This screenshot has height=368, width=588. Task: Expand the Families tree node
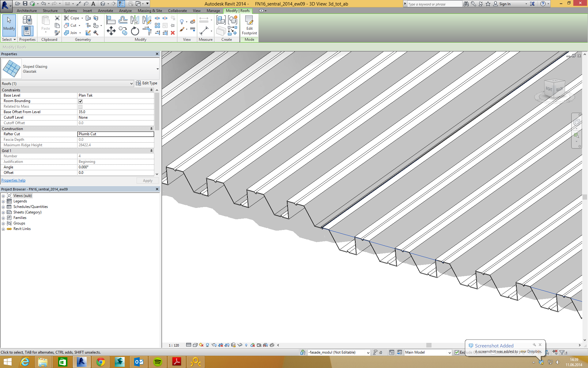pyautogui.click(x=3, y=218)
